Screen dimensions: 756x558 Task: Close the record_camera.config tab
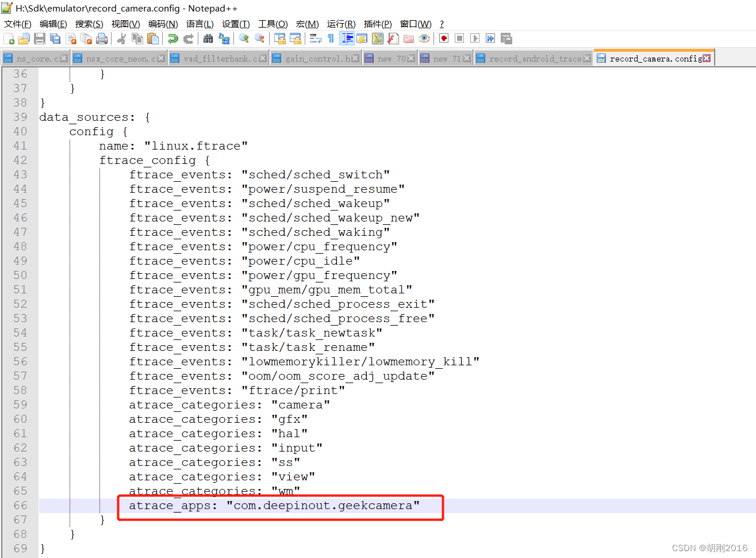[707, 58]
